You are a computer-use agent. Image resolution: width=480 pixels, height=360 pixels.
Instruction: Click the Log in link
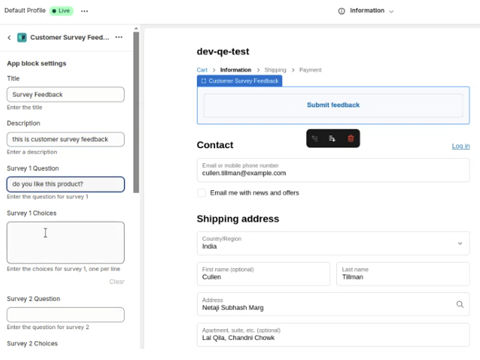461,146
